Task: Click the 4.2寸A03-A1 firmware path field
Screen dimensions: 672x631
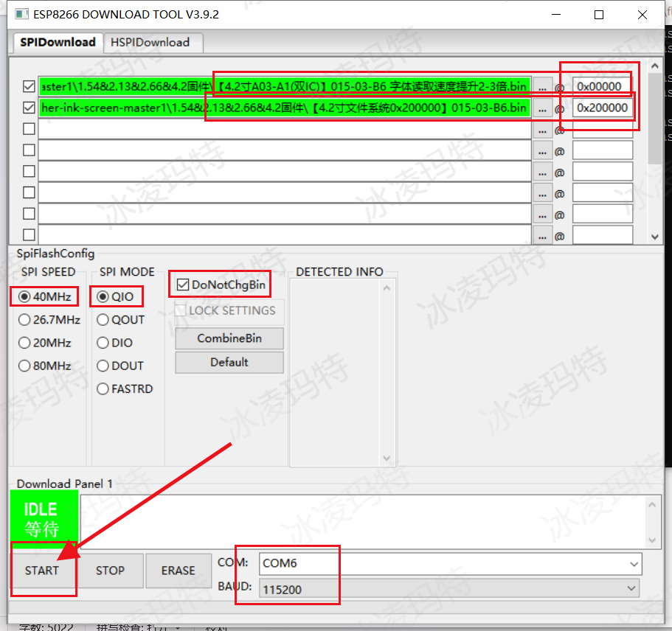Action: [285, 86]
